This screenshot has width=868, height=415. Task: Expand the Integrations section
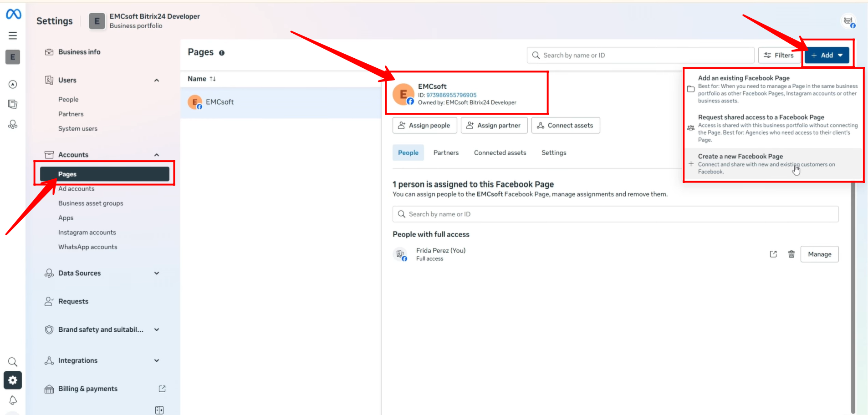tap(157, 361)
